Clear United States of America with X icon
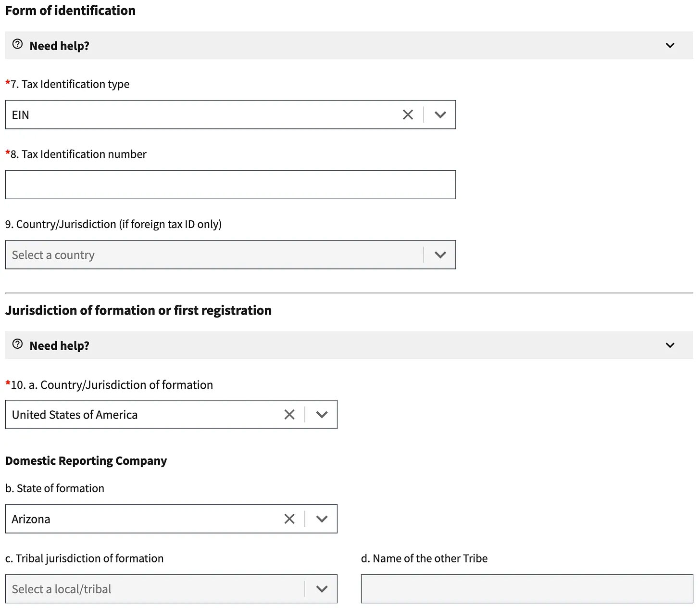700x610 pixels. click(289, 414)
